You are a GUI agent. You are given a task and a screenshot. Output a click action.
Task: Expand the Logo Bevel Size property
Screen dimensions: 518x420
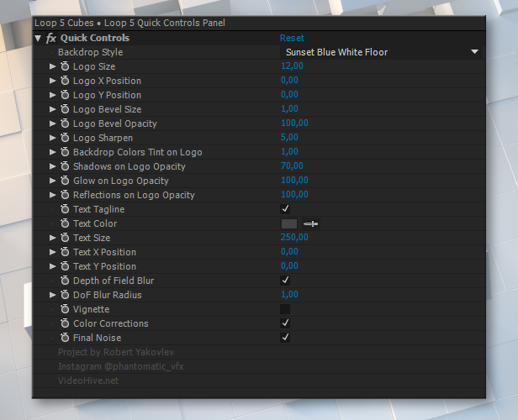[52, 109]
